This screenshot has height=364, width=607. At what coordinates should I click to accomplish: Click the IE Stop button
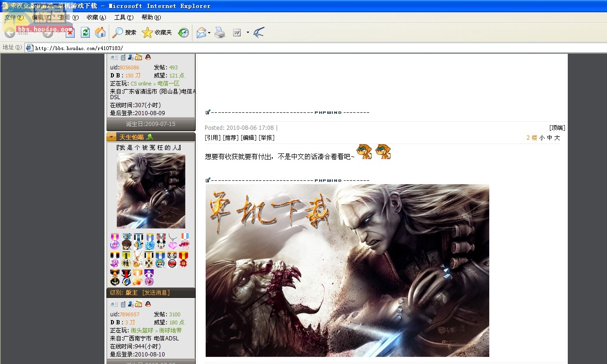coord(70,33)
